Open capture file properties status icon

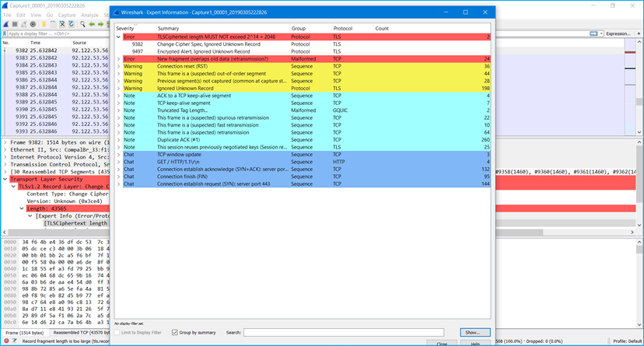click(x=15, y=341)
